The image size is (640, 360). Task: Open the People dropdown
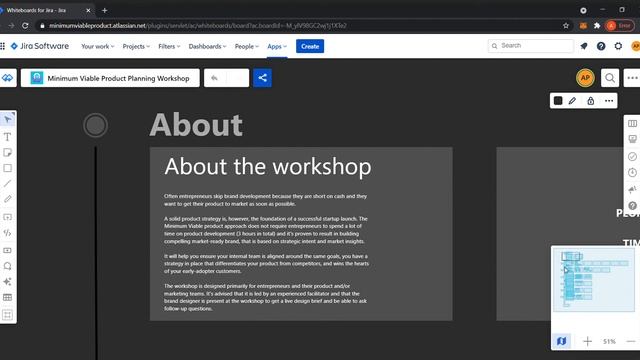click(247, 47)
